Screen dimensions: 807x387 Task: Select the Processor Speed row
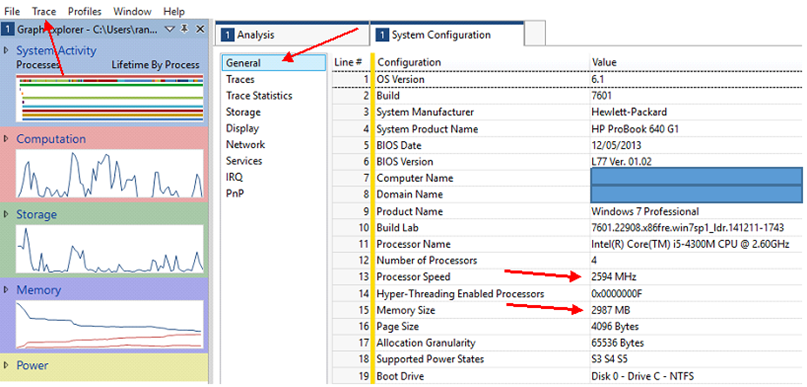click(x=567, y=277)
